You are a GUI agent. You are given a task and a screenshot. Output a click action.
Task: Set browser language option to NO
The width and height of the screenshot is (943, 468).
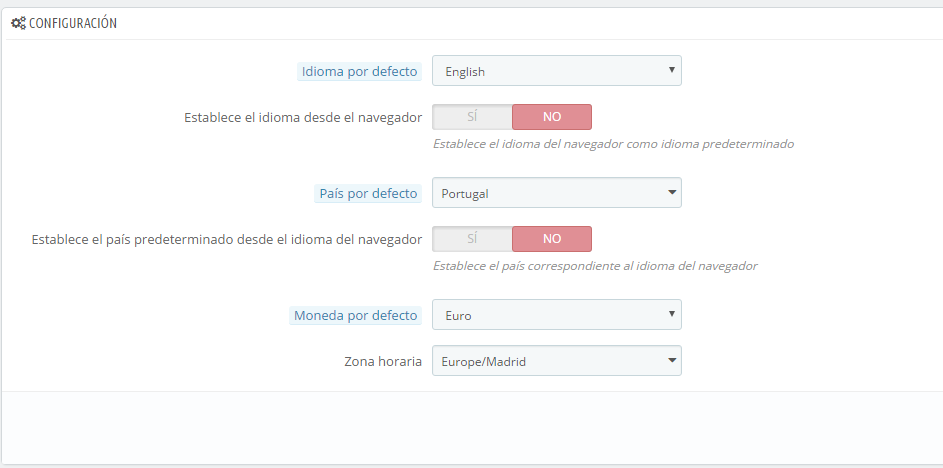[552, 117]
